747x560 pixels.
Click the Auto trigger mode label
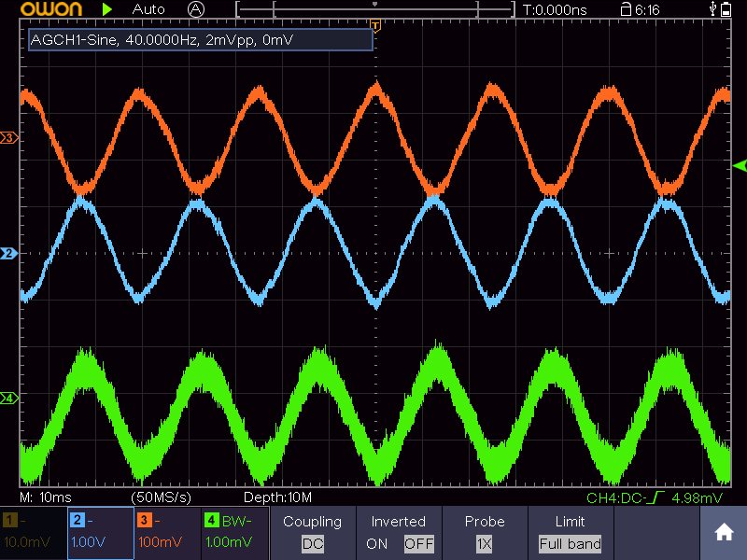tap(148, 9)
